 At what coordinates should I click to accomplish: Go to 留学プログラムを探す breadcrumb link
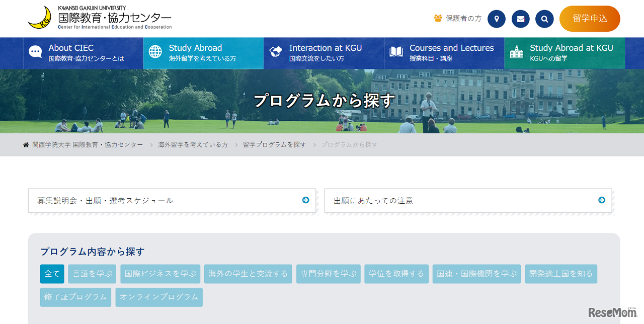point(274,145)
